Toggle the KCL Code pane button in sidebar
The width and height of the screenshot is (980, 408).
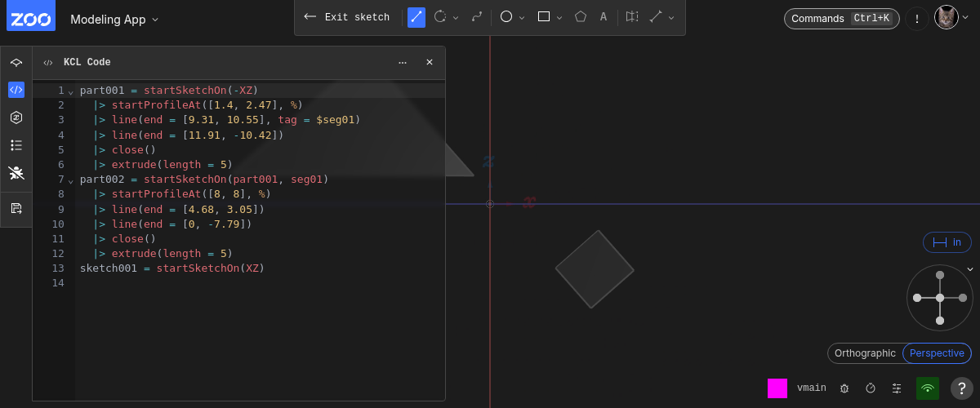(16, 90)
